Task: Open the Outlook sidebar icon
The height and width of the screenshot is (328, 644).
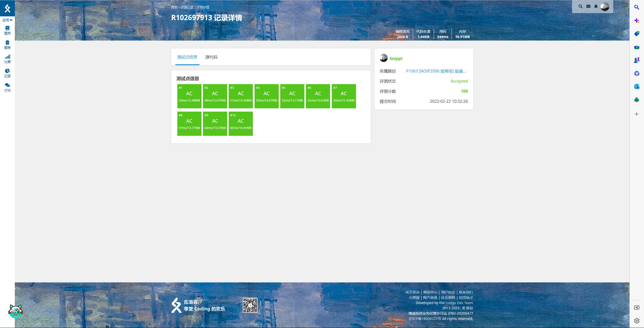Action: pos(637,86)
